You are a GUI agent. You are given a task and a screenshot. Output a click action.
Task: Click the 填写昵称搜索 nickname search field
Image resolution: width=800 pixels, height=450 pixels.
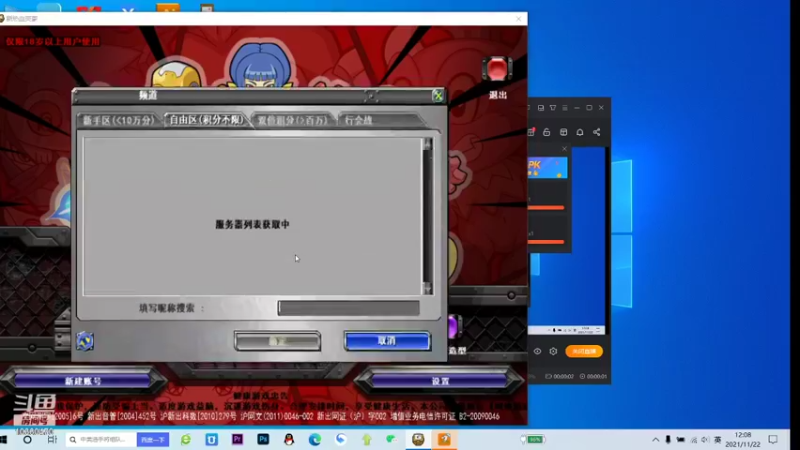coord(348,308)
